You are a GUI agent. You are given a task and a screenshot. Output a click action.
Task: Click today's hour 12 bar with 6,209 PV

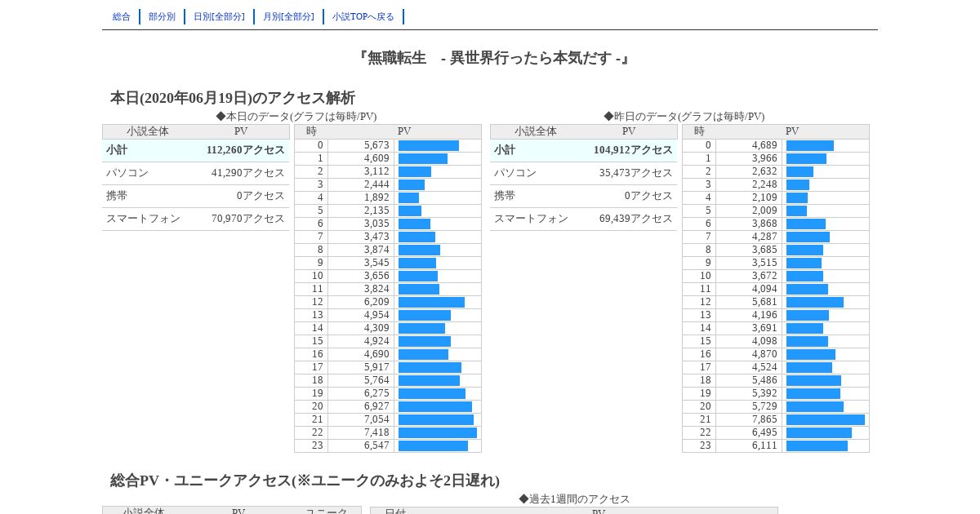pos(431,302)
